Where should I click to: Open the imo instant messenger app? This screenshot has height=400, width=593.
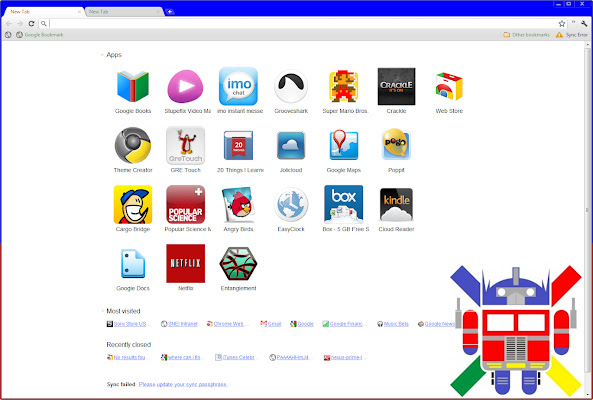click(238, 86)
